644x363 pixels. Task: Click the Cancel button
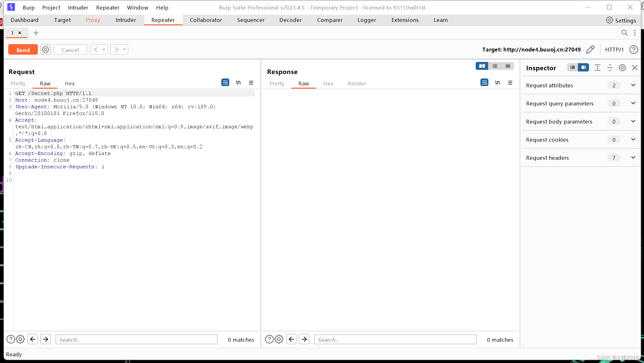click(70, 50)
